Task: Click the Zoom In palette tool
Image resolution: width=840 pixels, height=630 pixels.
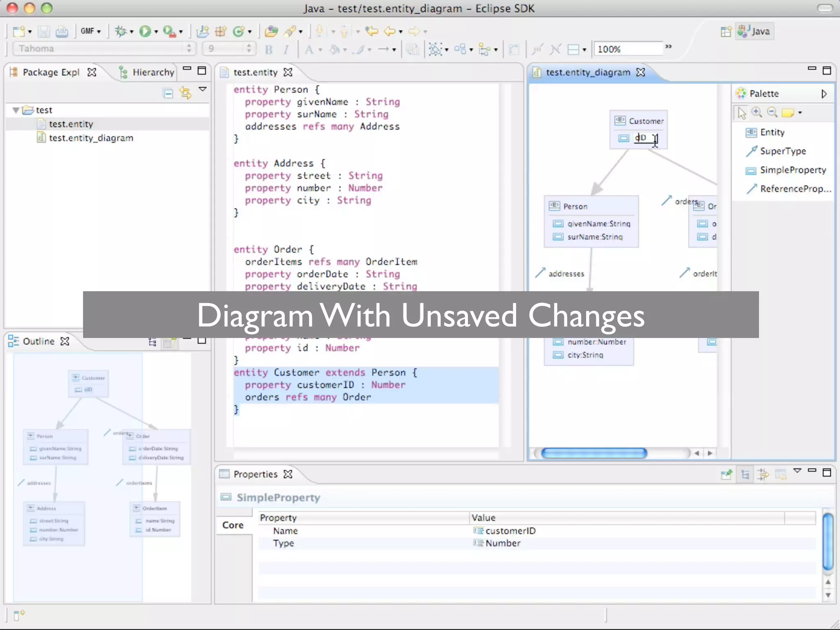Action: coord(757,112)
